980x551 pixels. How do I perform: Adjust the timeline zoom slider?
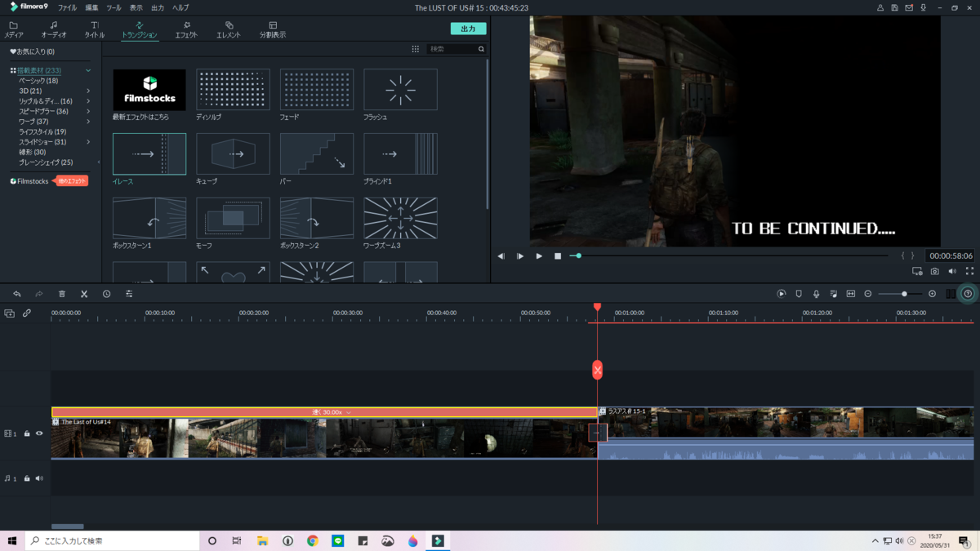coord(904,294)
